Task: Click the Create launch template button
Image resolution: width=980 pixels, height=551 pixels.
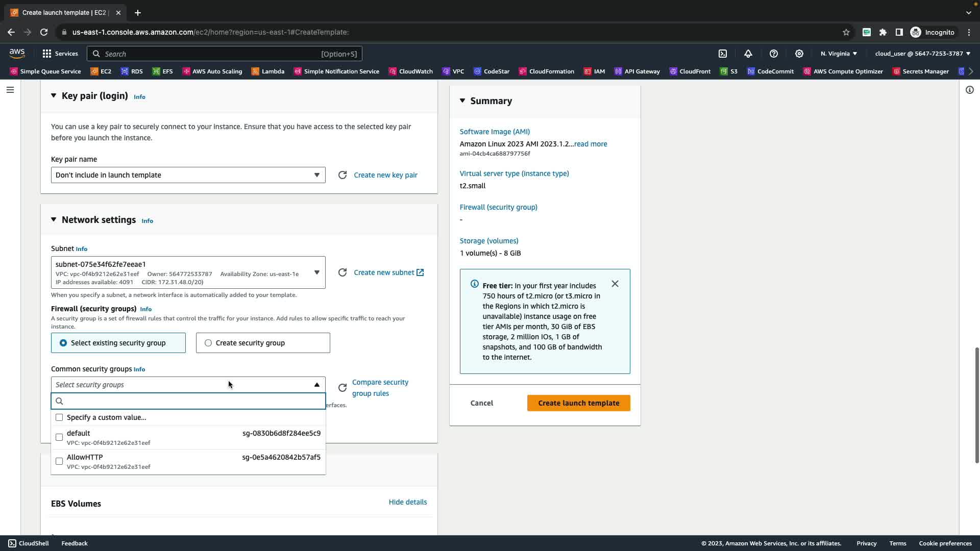Action: [578, 403]
